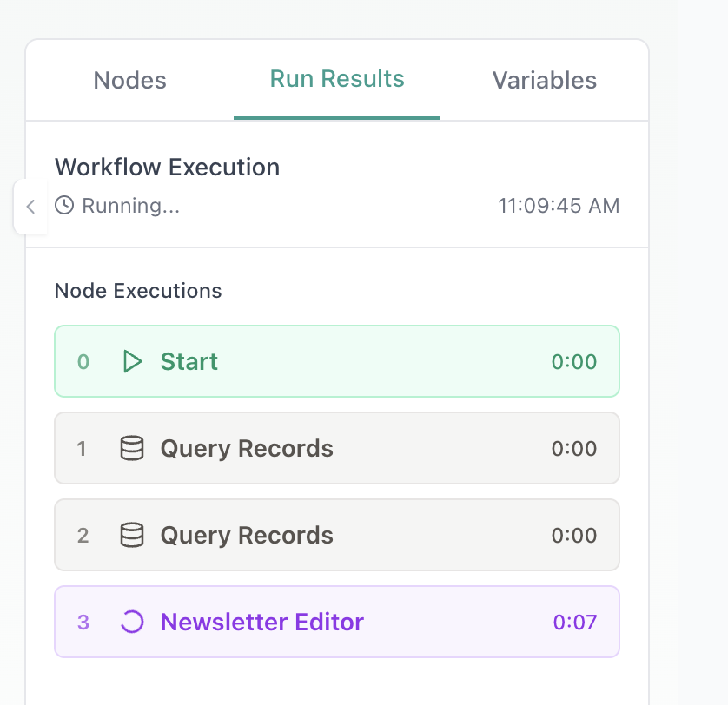Click the loading spinner icon for Newsletter Editor
728x705 pixels.
[x=131, y=622]
